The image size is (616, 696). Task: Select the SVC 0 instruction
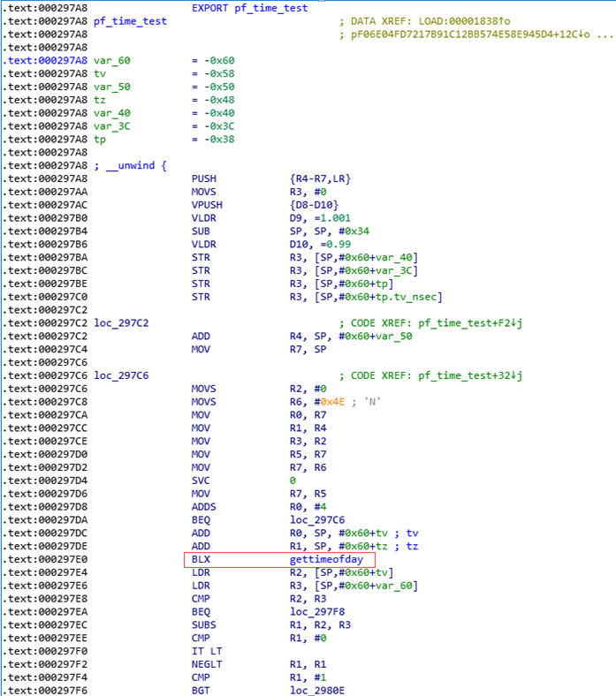pyautogui.click(x=244, y=480)
